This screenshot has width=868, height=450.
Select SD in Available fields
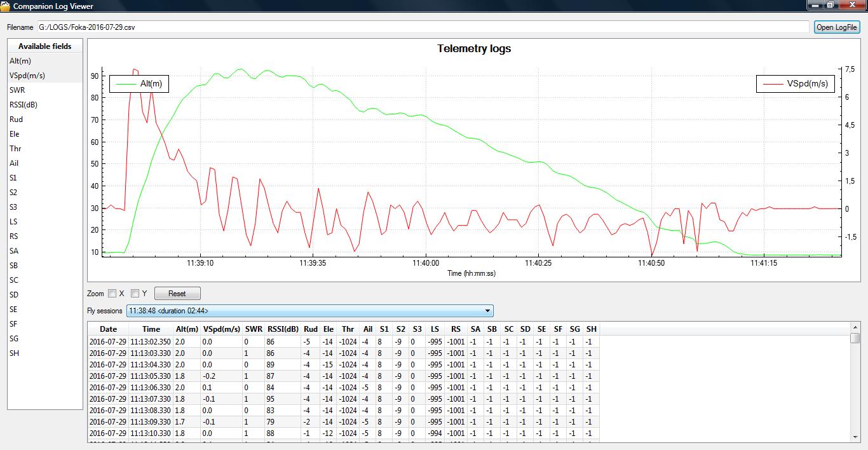[x=45, y=295]
